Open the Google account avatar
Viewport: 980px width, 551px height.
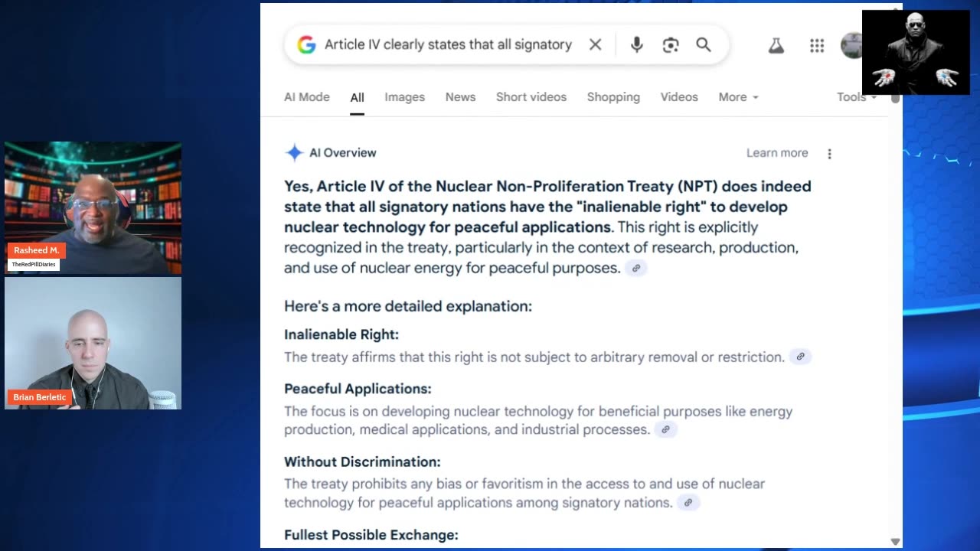tap(851, 46)
